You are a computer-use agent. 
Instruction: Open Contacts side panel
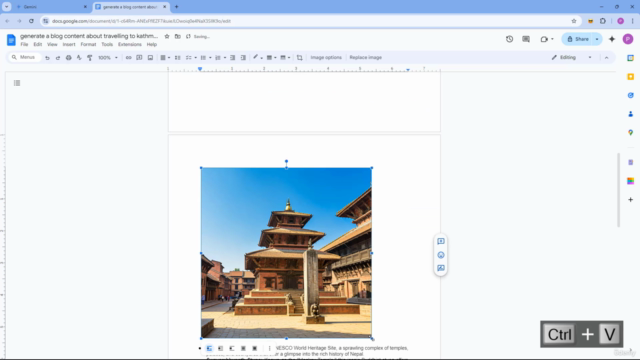[x=631, y=114]
